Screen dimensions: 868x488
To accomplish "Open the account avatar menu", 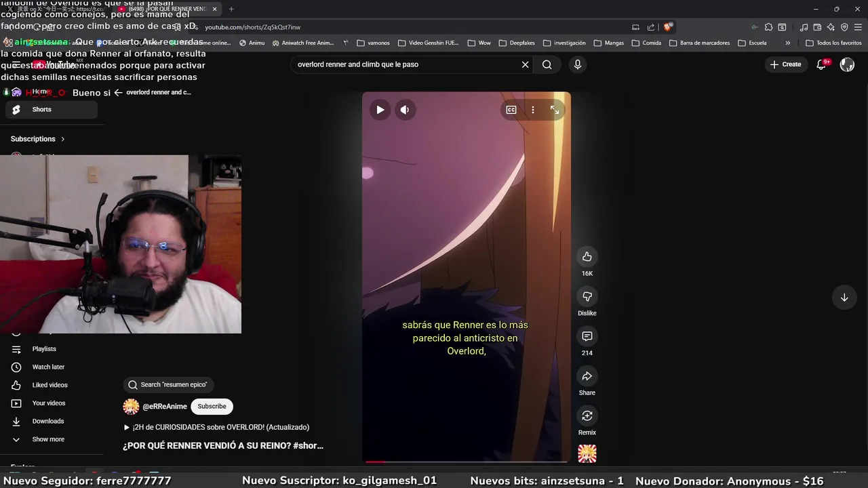I will pyautogui.click(x=847, y=64).
